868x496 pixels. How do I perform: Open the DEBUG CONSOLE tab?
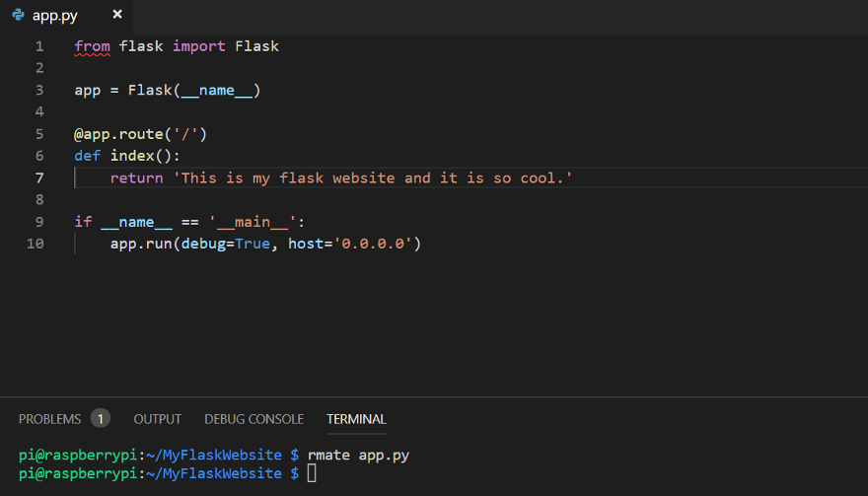[x=253, y=419]
